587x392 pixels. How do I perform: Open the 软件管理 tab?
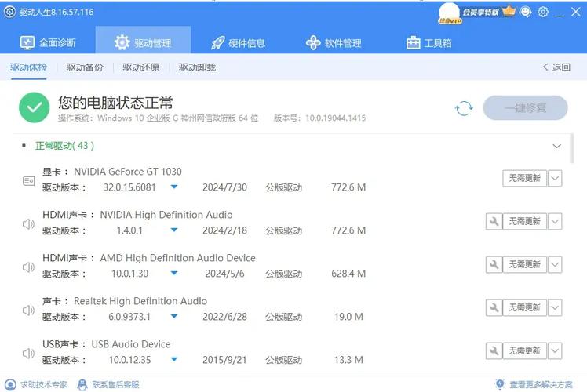click(334, 43)
